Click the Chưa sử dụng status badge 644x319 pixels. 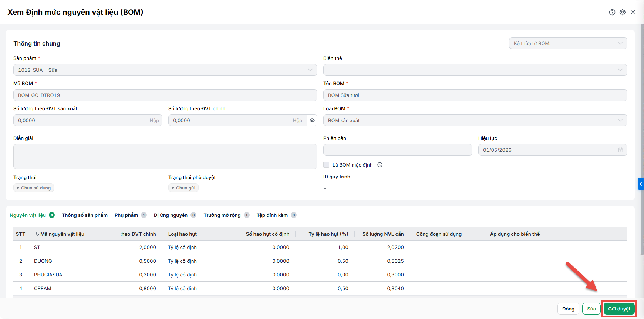pos(34,188)
